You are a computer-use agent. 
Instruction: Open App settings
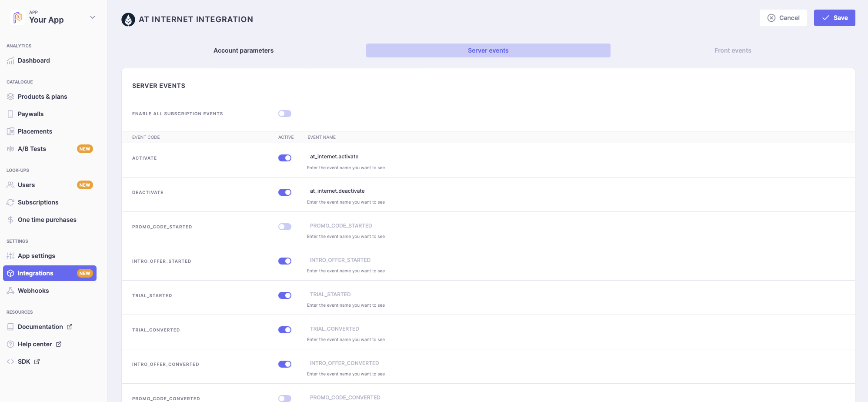[50, 256]
